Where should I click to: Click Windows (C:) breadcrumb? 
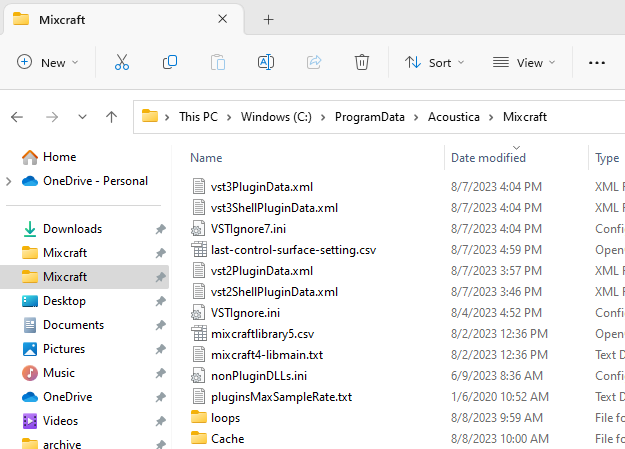[276, 117]
